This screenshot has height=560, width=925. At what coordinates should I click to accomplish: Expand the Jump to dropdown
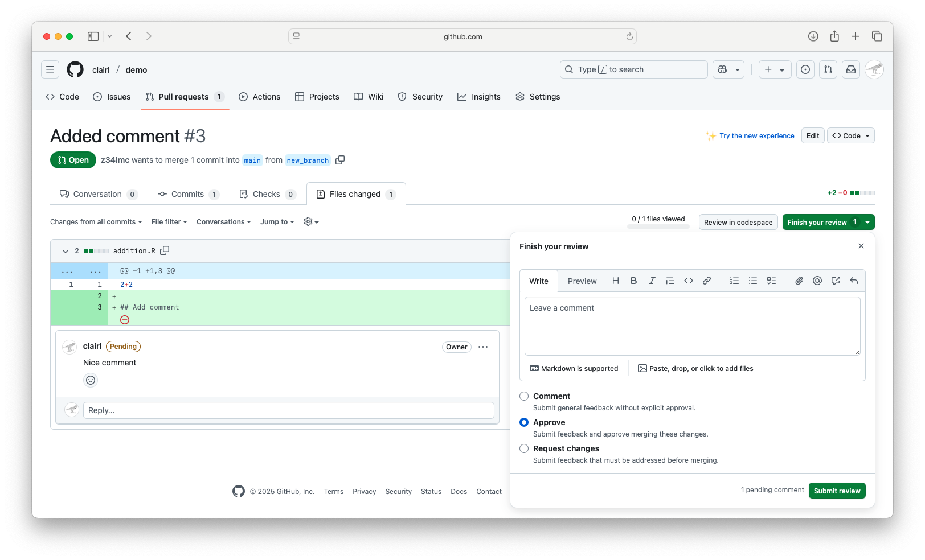[277, 222]
